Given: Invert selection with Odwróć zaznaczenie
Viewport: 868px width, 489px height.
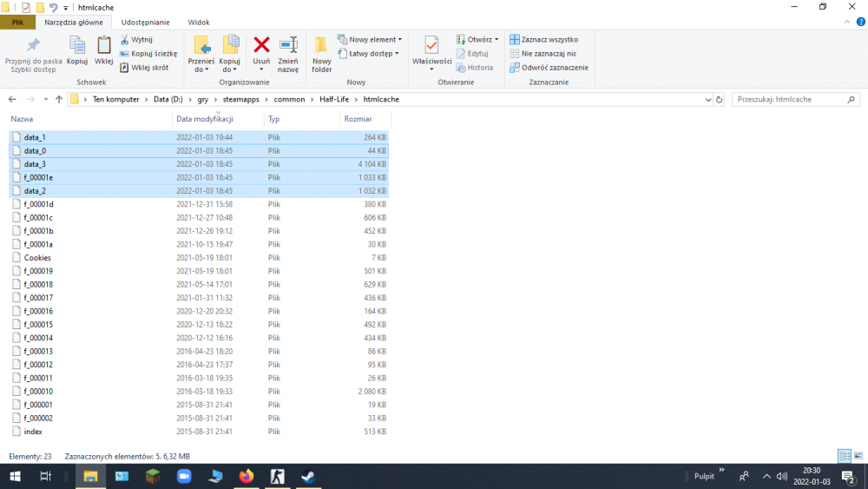Looking at the screenshot, I should point(549,67).
